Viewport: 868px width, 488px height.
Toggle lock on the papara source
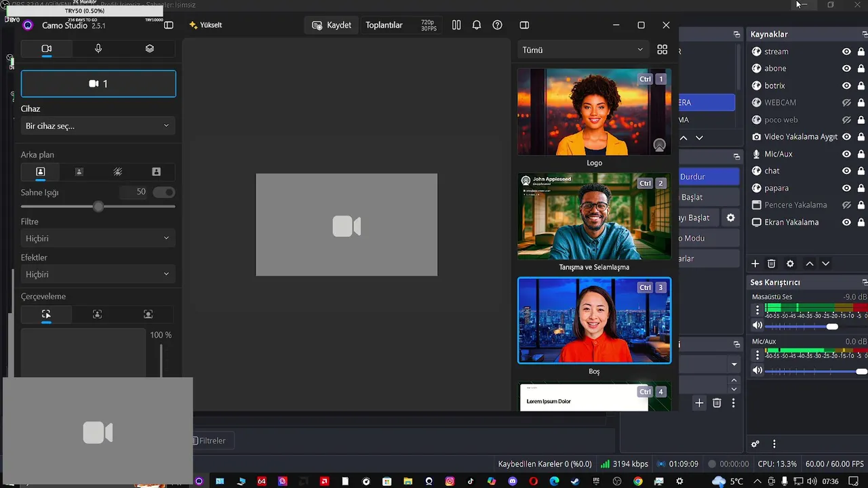(861, 188)
